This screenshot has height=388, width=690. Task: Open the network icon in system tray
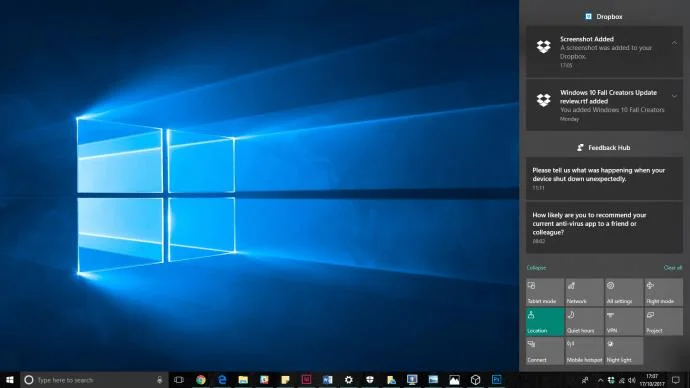click(x=621, y=380)
